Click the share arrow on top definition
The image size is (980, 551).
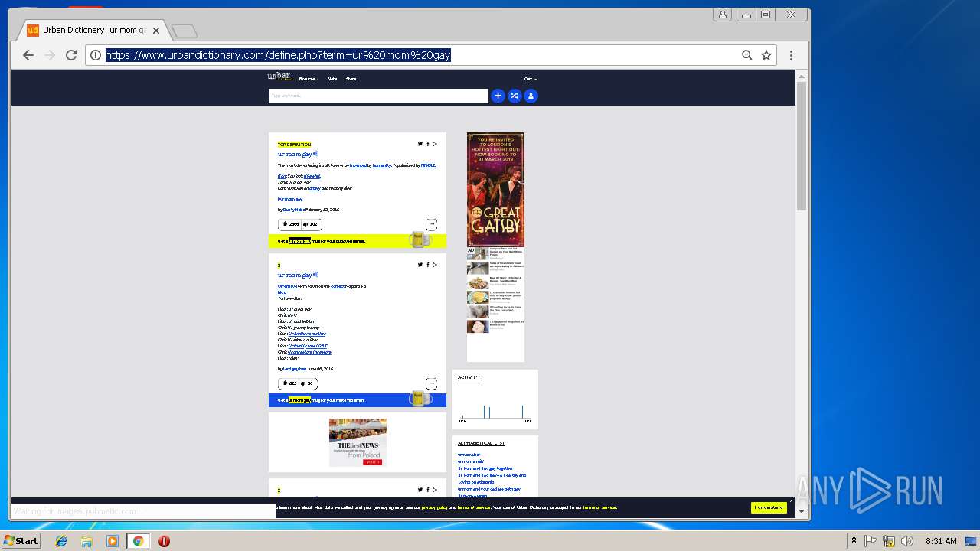435,144
